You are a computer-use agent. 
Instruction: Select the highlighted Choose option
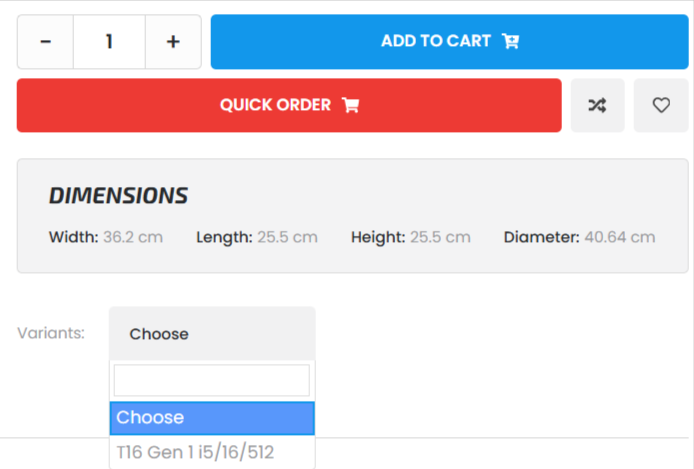[x=212, y=418]
